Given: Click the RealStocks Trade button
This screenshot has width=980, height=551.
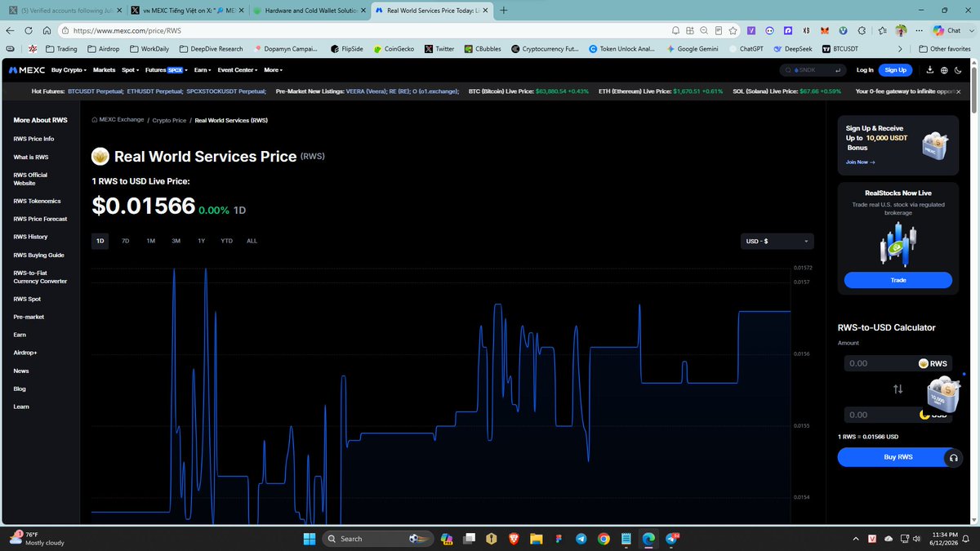Looking at the screenshot, I should pyautogui.click(x=898, y=280).
